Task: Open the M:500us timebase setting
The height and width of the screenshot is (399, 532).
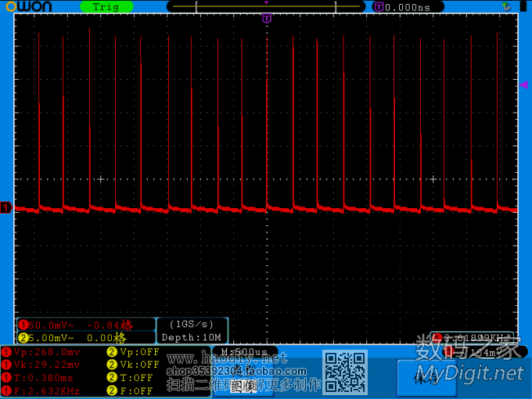Action: [244, 352]
